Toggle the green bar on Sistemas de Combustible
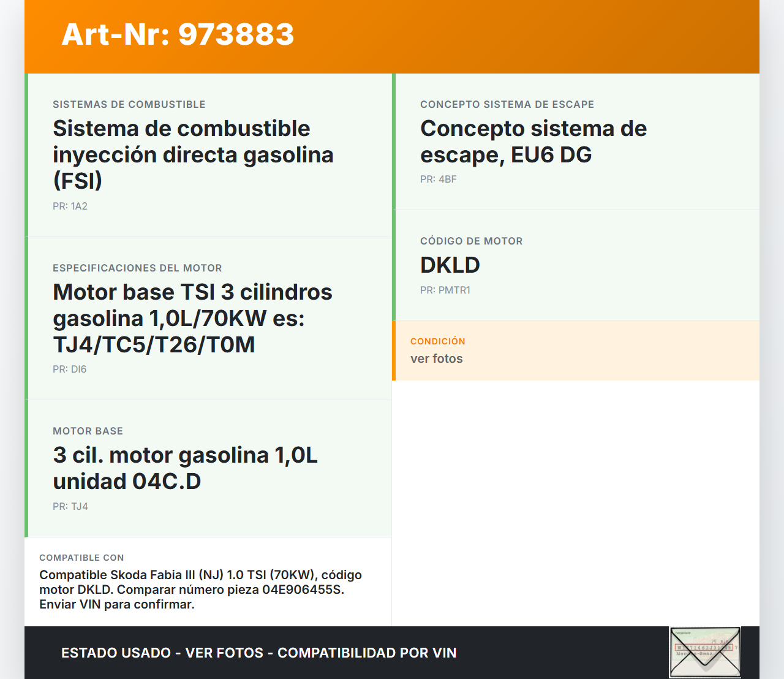Viewport: 784px width, 679px height. point(27,153)
